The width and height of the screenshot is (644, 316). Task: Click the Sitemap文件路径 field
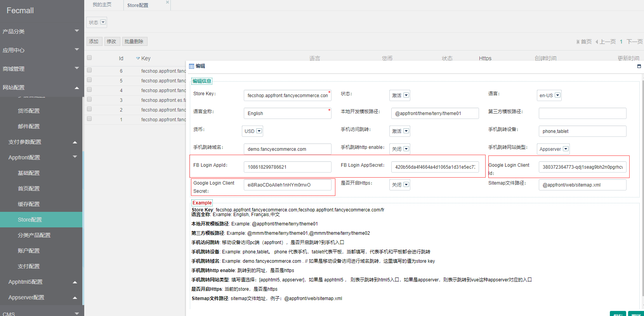[x=582, y=185]
